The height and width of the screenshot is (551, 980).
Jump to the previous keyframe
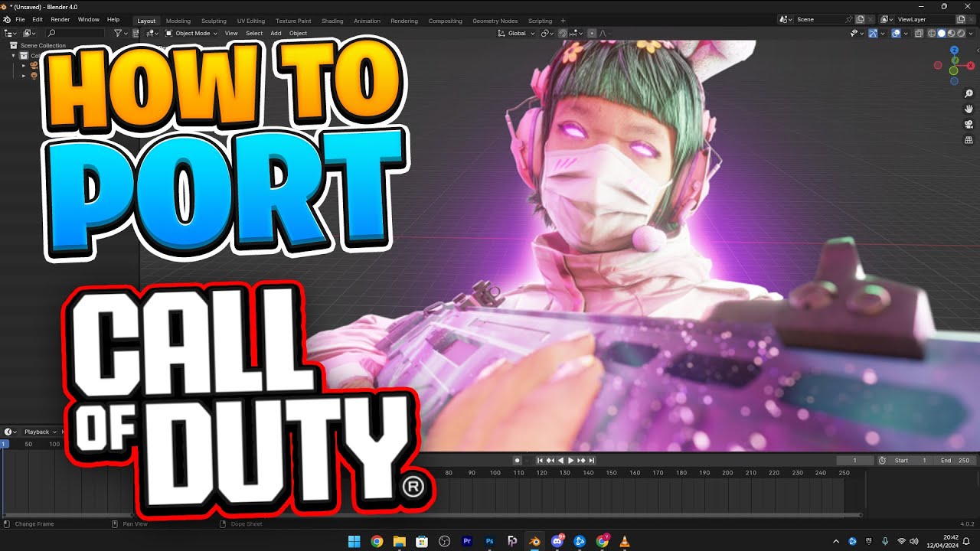[x=550, y=460]
